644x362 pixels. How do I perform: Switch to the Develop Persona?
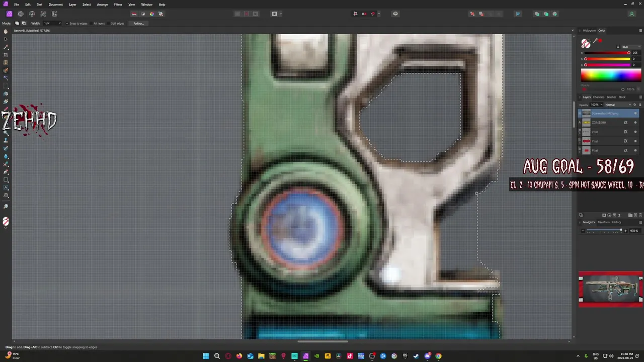pos(32,14)
